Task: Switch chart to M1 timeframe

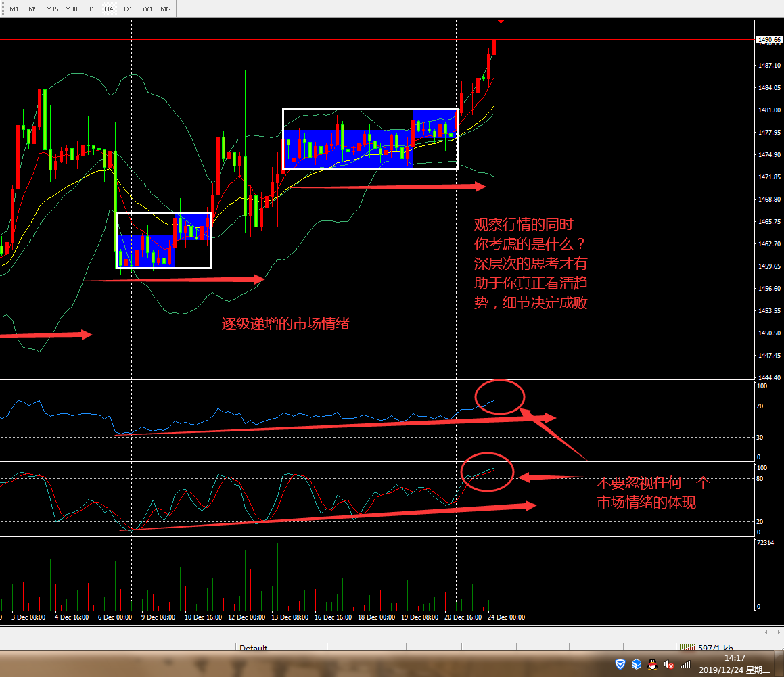Action: [14, 9]
